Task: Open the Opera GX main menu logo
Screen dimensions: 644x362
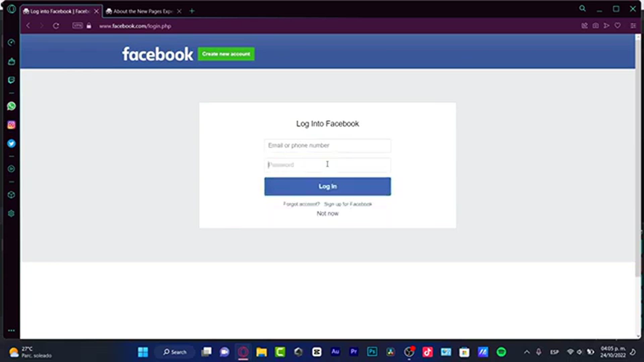Action: click(11, 9)
